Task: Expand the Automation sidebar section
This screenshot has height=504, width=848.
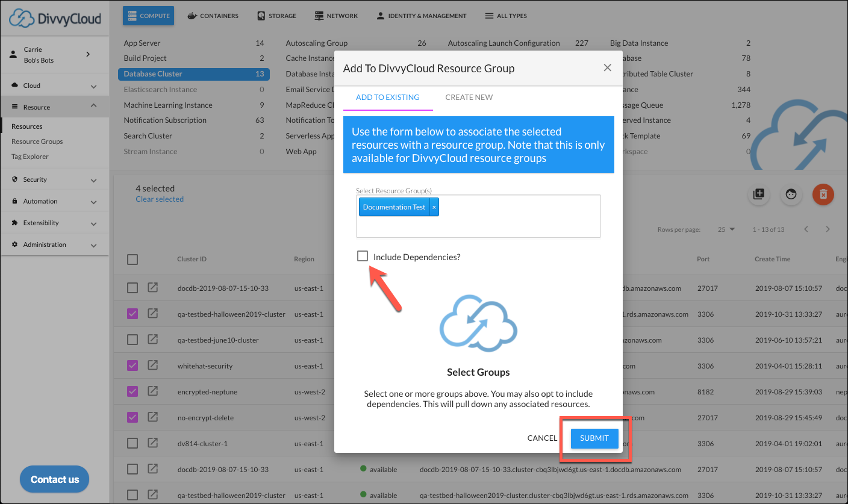Action: coord(54,201)
